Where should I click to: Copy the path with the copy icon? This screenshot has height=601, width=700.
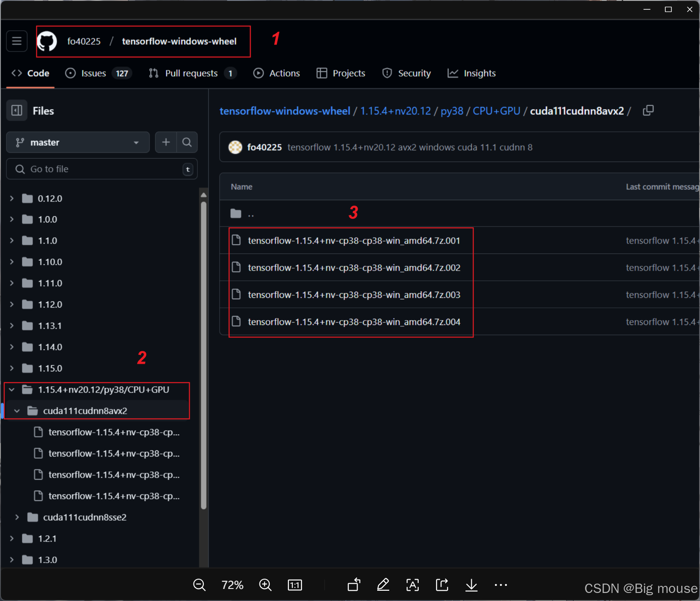648,111
